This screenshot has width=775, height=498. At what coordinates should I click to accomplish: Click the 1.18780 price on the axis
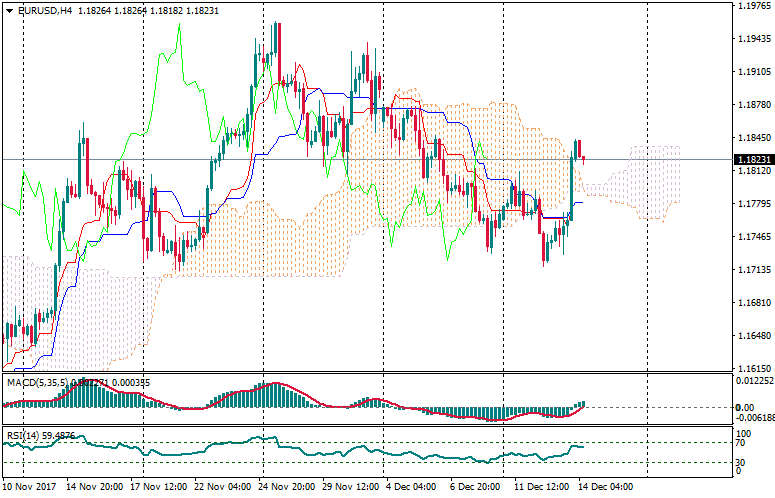tap(751, 105)
